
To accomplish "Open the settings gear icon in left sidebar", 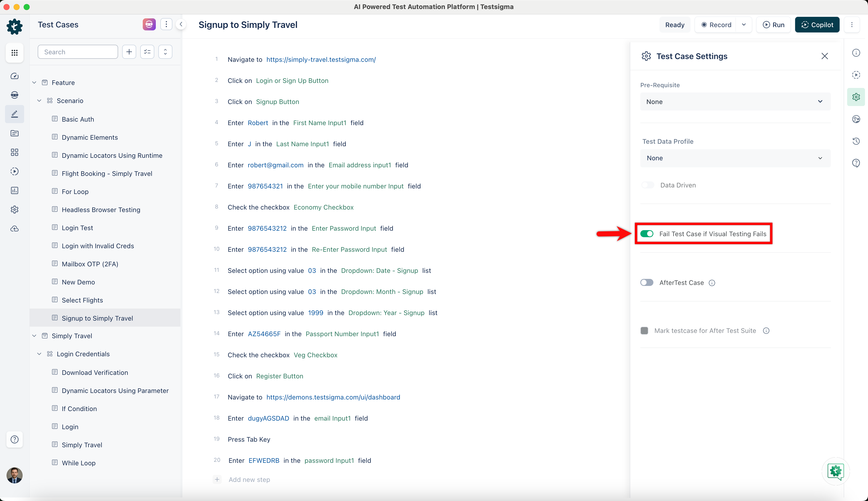I will coord(15,210).
